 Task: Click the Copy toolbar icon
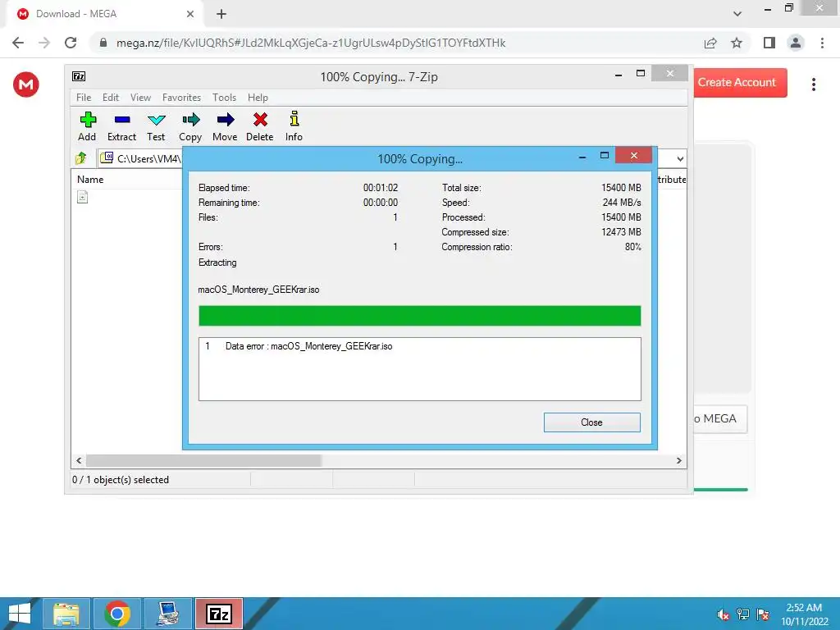pyautogui.click(x=190, y=126)
